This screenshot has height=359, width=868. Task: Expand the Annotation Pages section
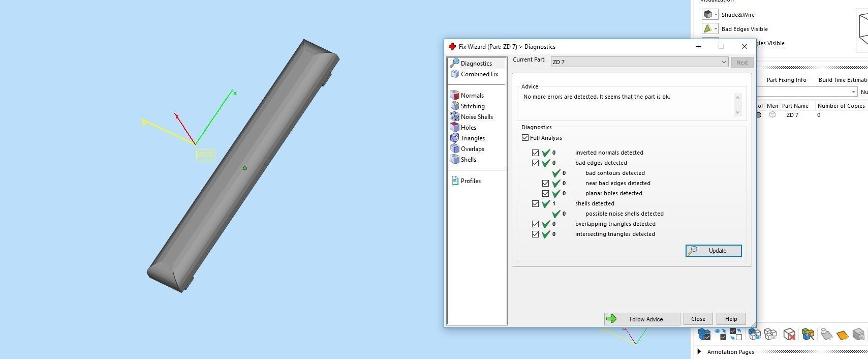[x=699, y=351]
